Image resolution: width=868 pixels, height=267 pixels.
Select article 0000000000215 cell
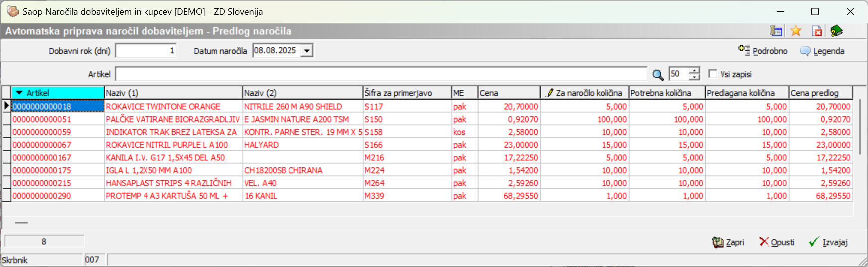(58, 183)
